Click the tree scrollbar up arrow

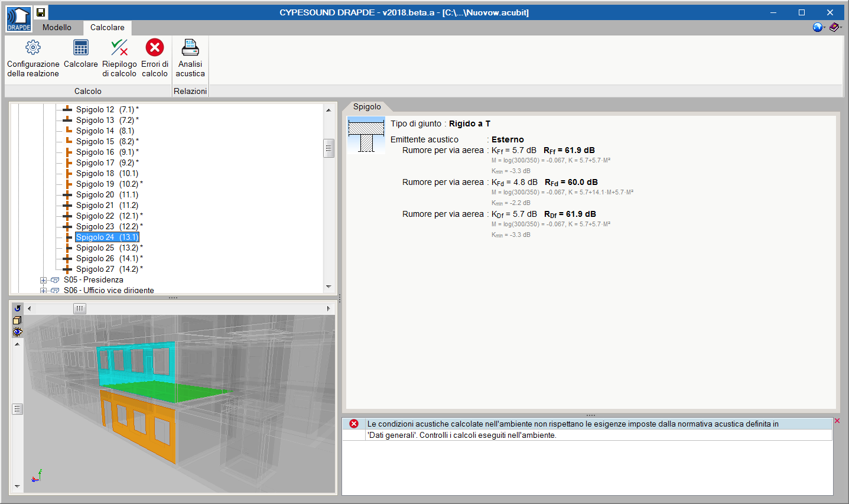(x=329, y=110)
